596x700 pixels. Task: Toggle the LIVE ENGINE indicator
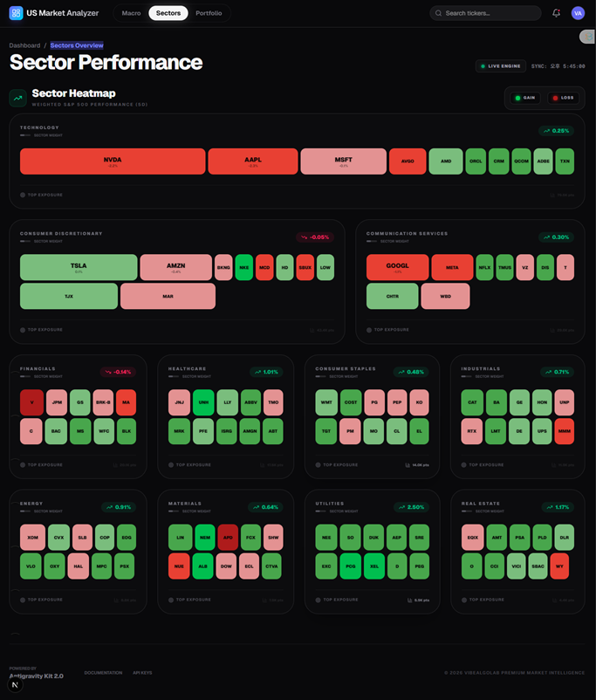pos(503,65)
